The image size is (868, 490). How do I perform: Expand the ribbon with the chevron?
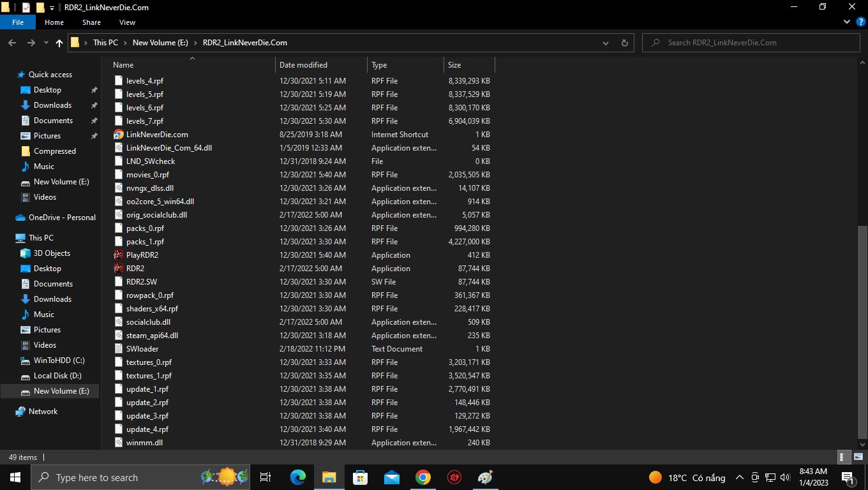pyautogui.click(x=847, y=22)
